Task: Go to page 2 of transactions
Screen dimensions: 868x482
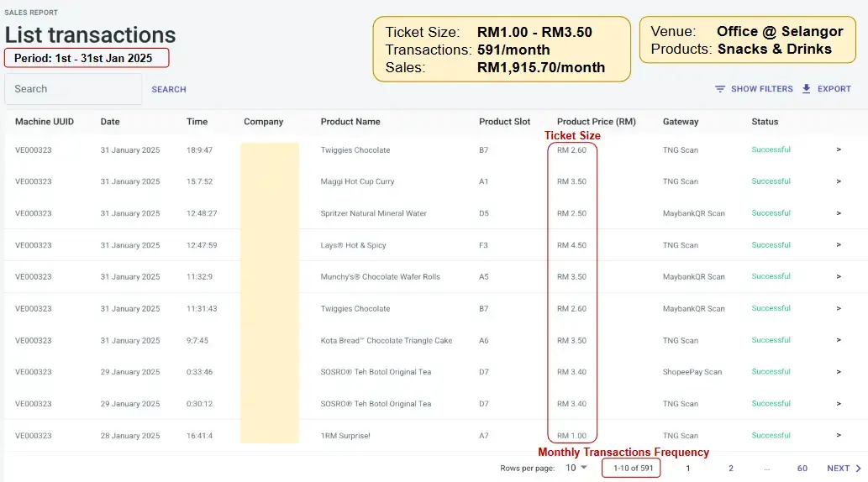Action: pyautogui.click(x=731, y=469)
